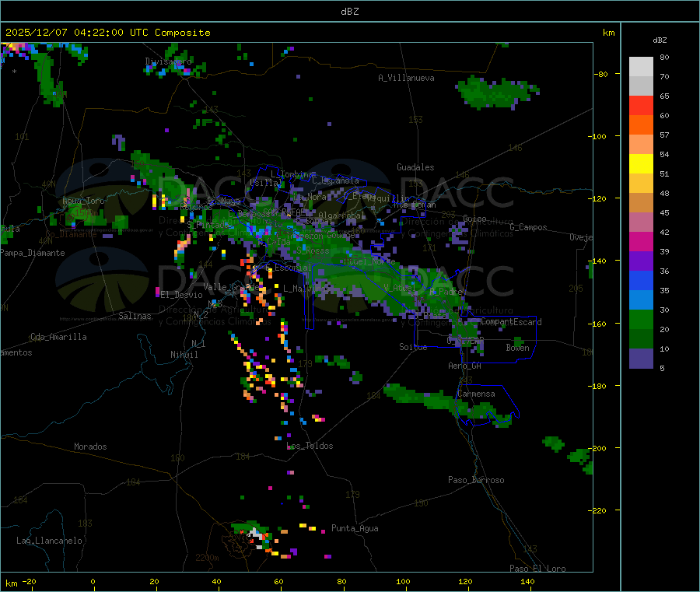Image resolution: width=700 pixels, height=592 pixels.
Task: Click the Bowen place label
Action: click(x=517, y=348)
